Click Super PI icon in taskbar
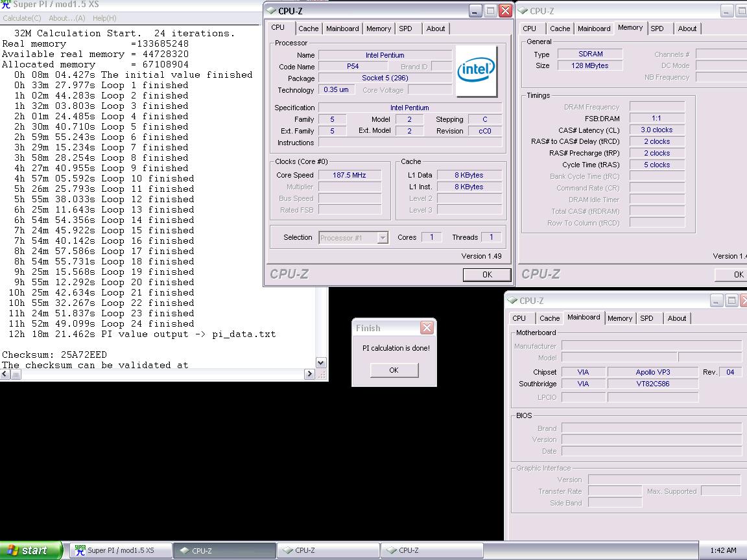This screenshot has width=747, height=560. [80, 550]
